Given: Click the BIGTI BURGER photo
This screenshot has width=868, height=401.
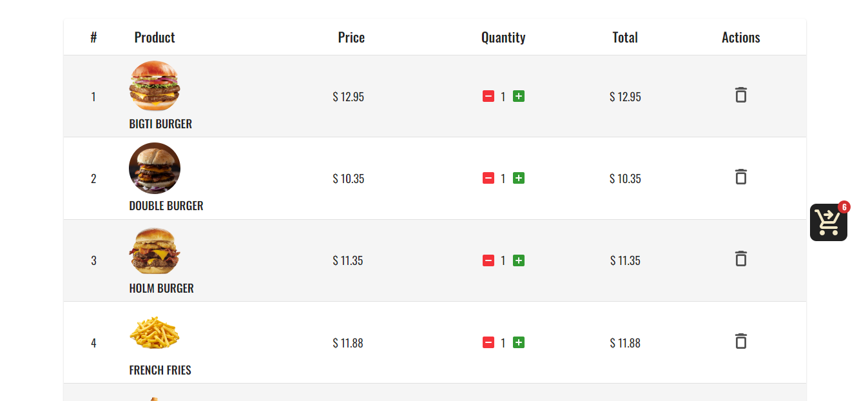Looking at the screenshot, I should coord(154,85).
